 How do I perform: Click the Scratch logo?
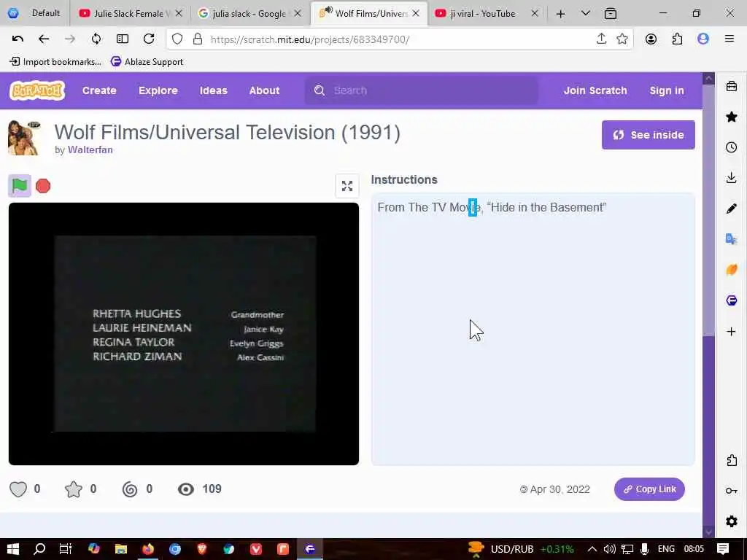[37, 90]
